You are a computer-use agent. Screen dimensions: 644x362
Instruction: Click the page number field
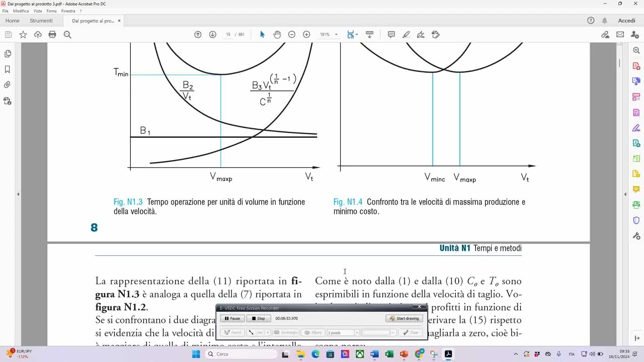228,35
